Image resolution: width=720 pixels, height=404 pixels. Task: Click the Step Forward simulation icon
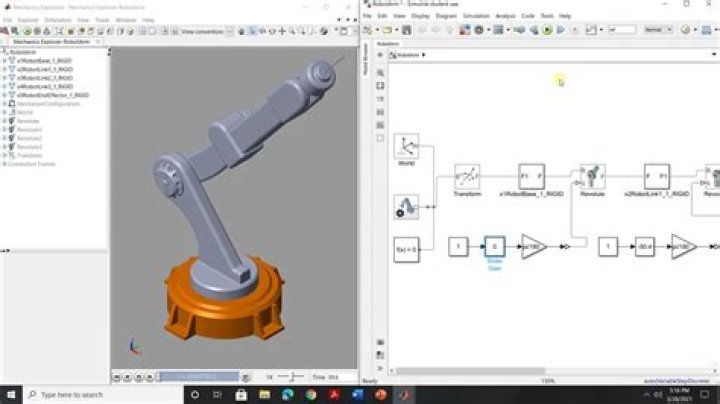560,30
